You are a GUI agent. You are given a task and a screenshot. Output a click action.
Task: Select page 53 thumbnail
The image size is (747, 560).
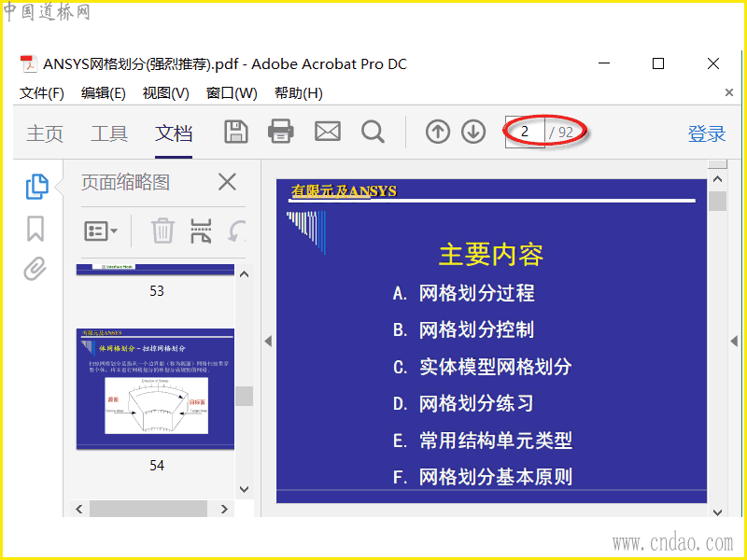155,270
